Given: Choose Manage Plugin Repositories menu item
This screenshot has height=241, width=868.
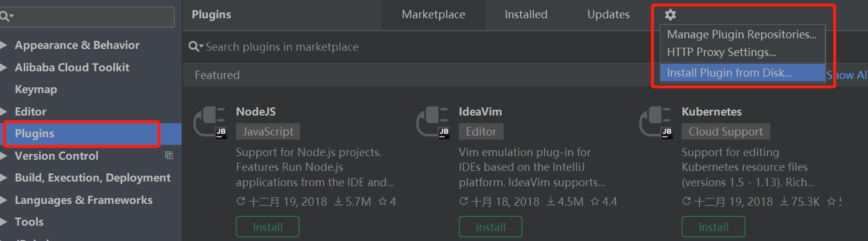Looking at the screenshot, I should (742, 35).
